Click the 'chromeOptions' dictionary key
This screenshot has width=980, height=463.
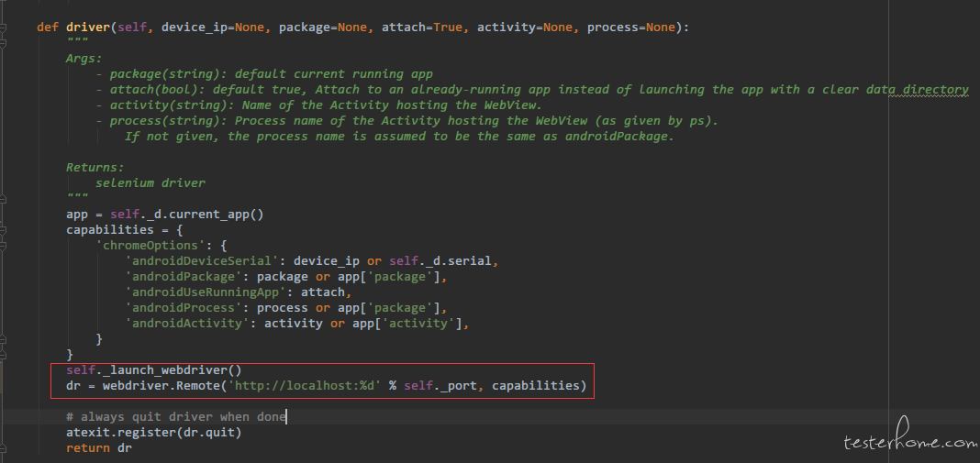point(150,246)
